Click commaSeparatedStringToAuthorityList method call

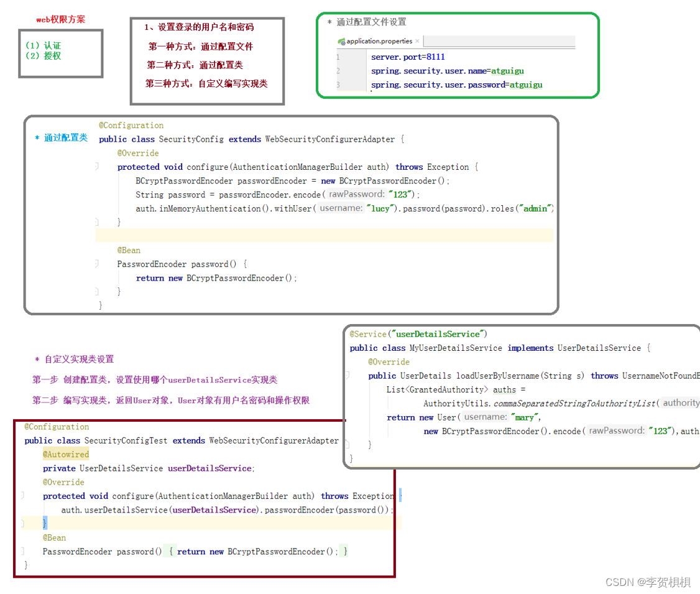(574, 403)
